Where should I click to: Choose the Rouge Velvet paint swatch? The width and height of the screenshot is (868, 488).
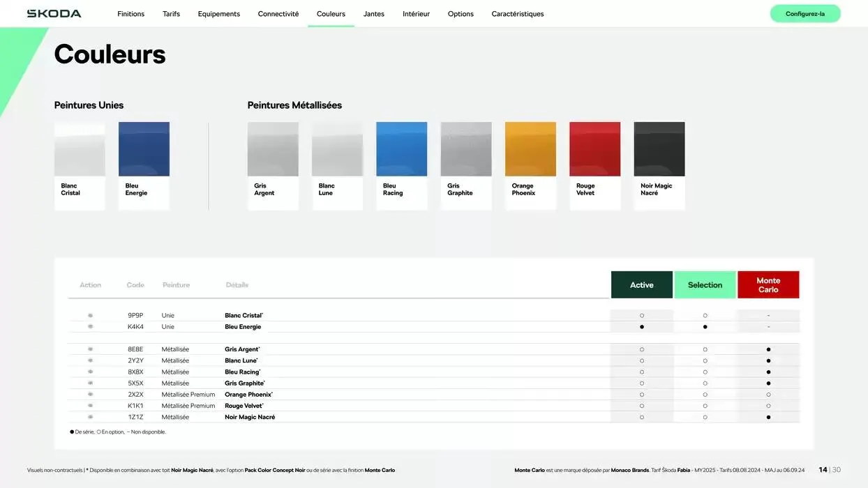594,149
